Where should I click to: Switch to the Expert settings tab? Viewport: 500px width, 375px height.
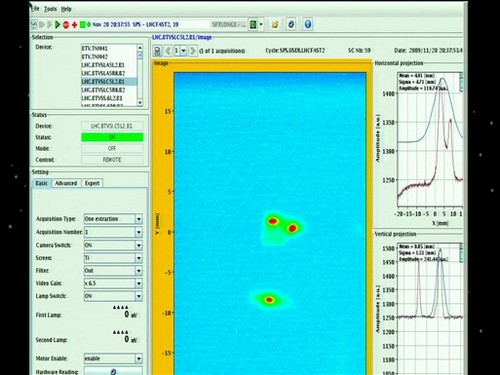92,183
